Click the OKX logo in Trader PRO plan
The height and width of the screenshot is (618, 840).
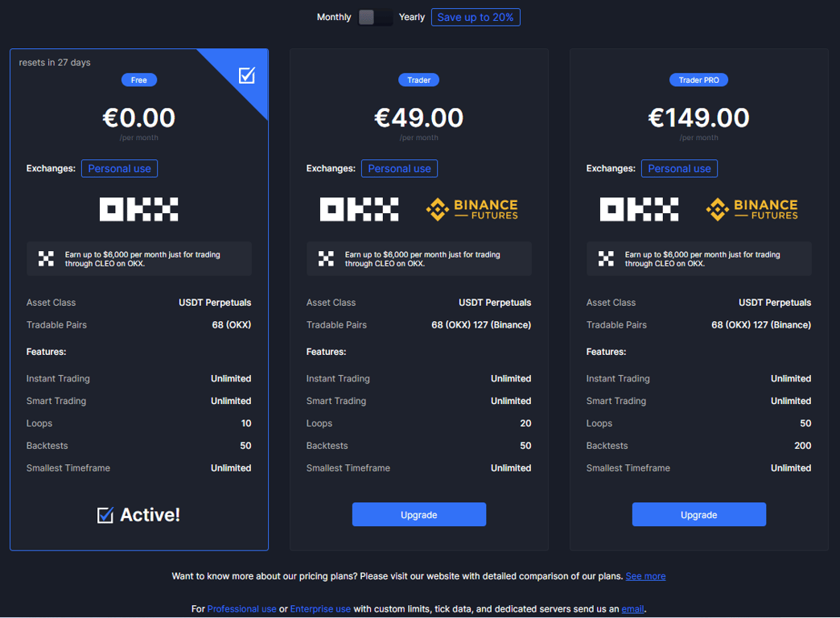[639, 209]
